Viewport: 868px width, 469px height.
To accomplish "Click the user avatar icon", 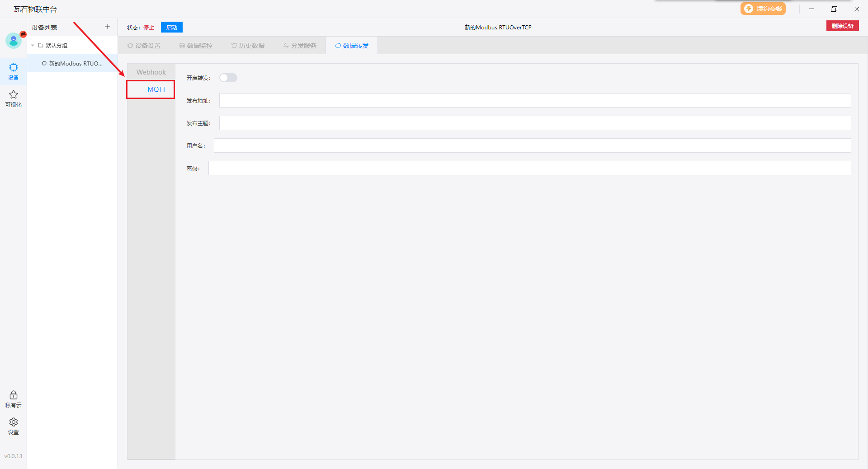I will click(14, 41).
